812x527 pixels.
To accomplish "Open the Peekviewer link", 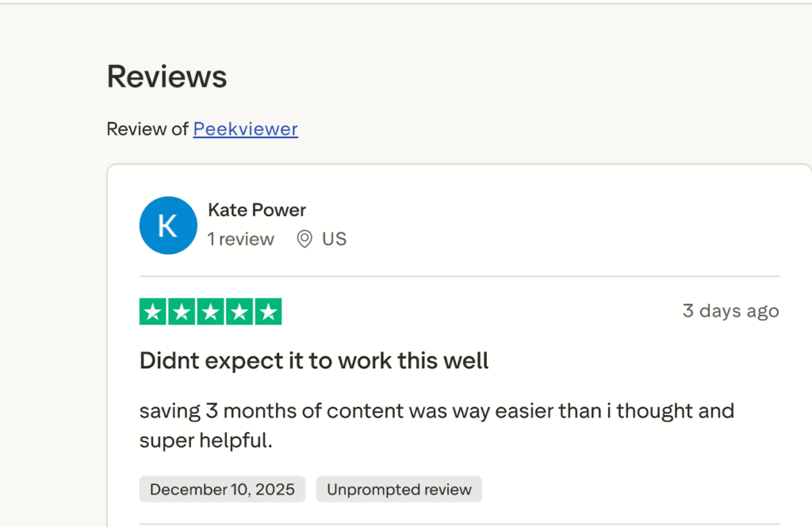I will 245,129.
